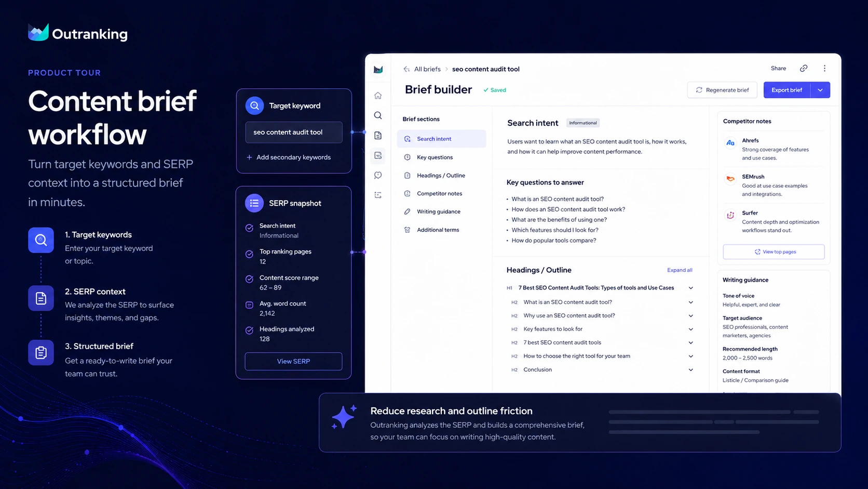868x489 pixels.
Task: Expand What is an SEO content audit tool heading
Action: point(690,302)
